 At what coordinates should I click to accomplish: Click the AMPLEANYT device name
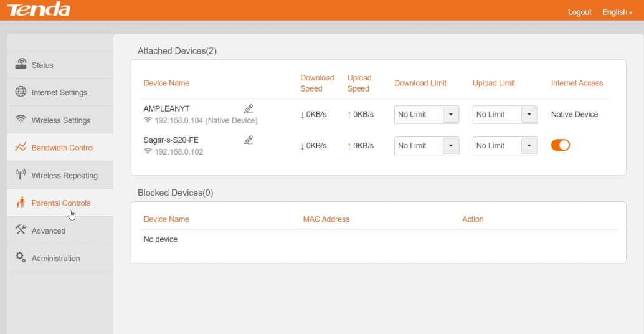[166, 108]
